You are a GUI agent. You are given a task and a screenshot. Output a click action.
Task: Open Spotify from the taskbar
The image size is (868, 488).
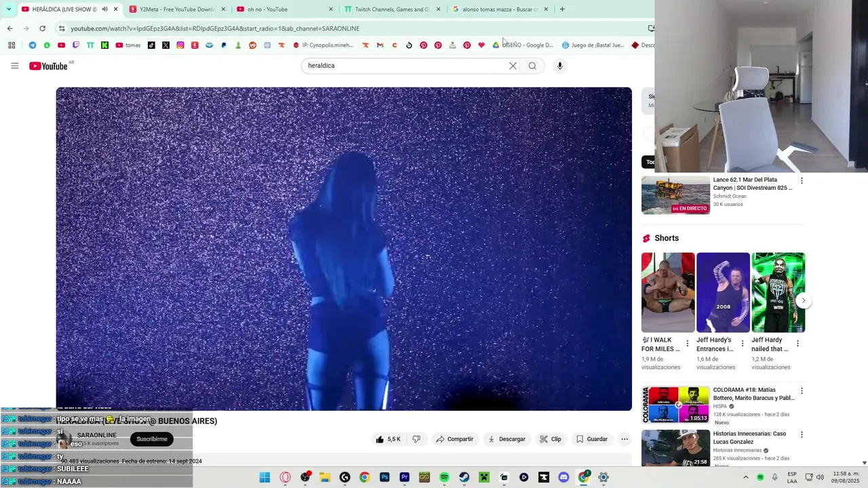(444, 477)
